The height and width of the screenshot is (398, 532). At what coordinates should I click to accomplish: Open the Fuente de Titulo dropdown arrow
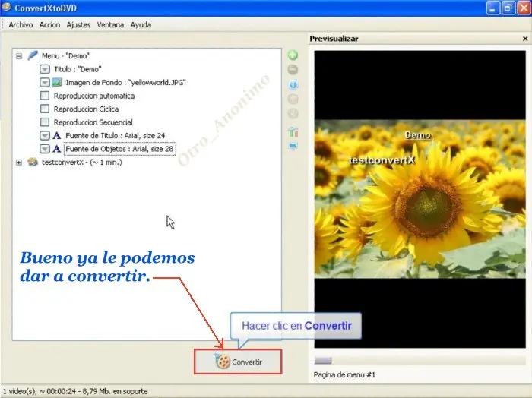(44, 136)
